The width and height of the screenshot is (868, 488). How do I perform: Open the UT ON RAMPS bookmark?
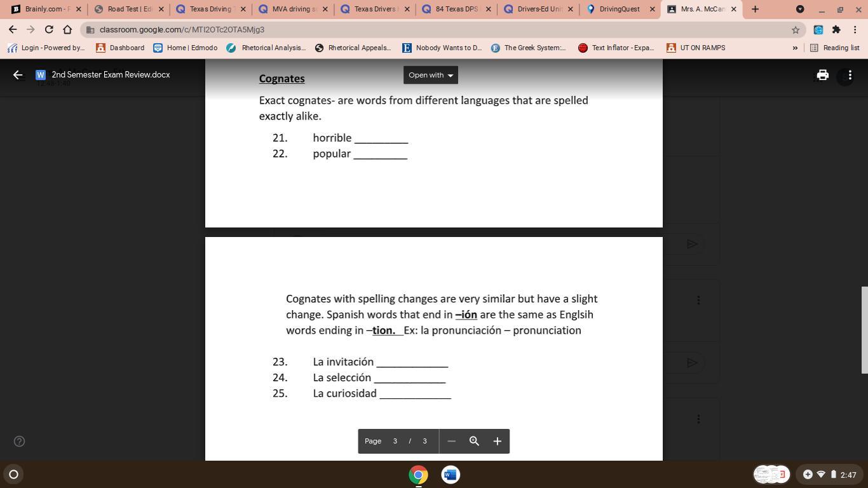pos(696,48)
